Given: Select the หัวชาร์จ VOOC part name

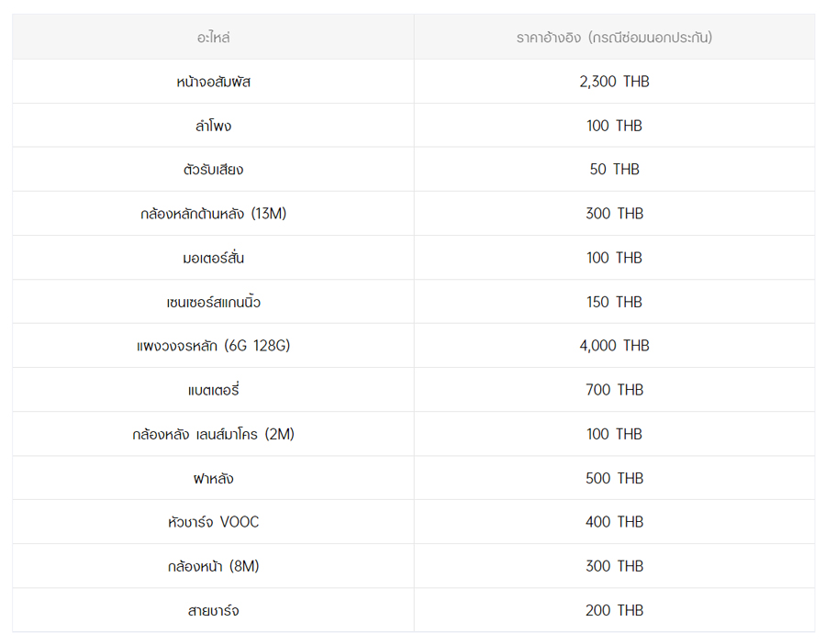Looking at the screenshot, I should pyautogui.click(x=213, y=522).
